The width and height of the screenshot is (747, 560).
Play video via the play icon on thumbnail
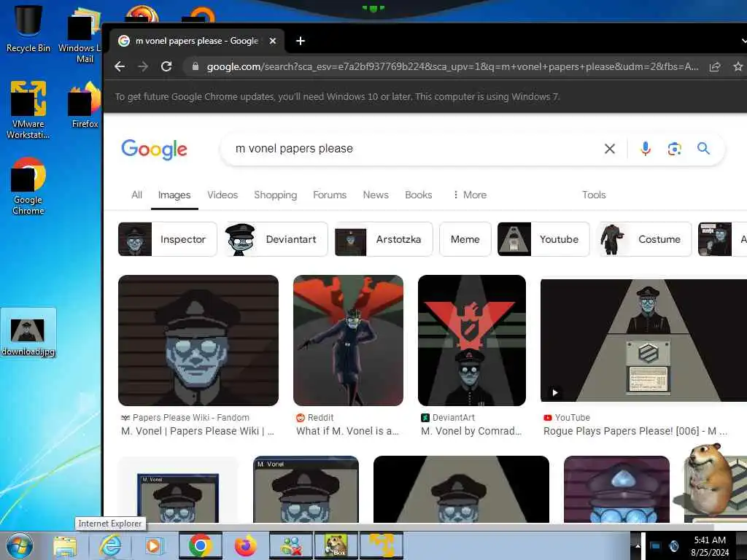coord(554,392)
